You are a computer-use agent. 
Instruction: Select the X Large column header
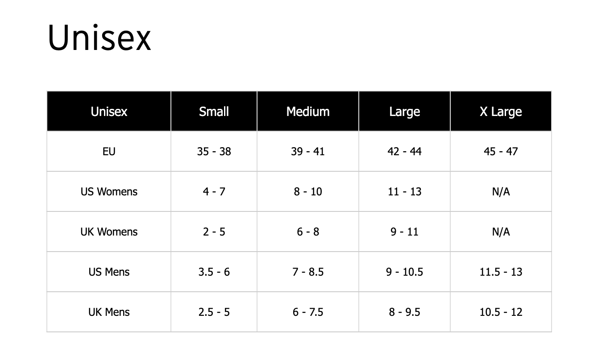point(501,111)
